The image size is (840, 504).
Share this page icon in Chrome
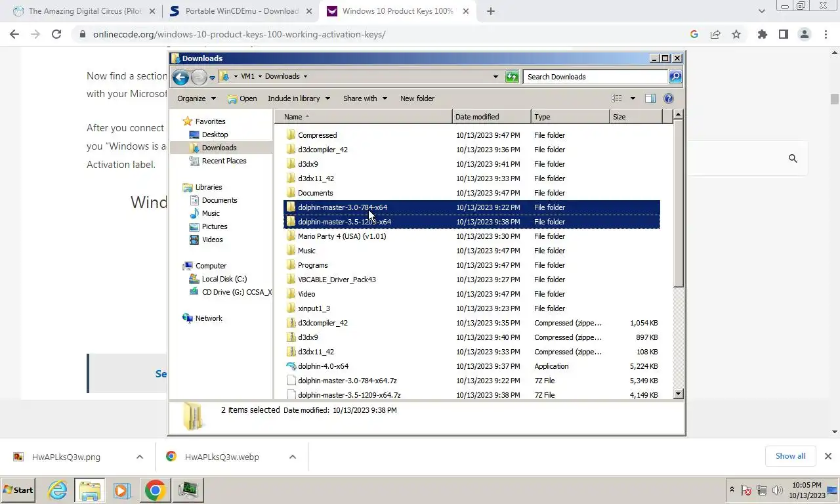click(x=715, y=34)
